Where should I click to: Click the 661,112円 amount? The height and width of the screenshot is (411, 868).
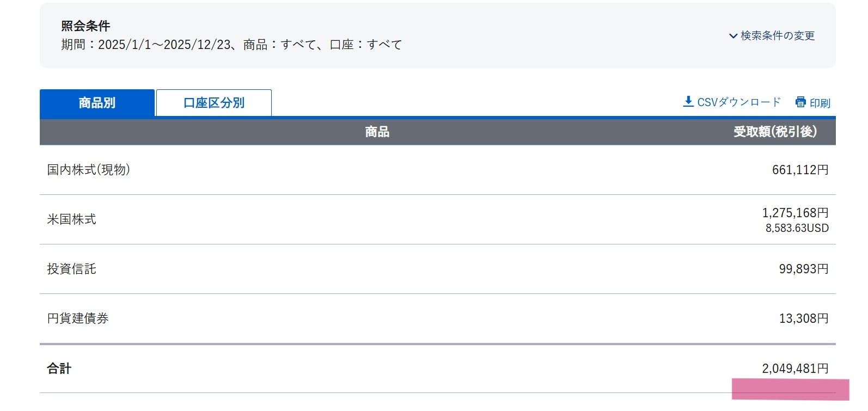[x=800, y=170]
